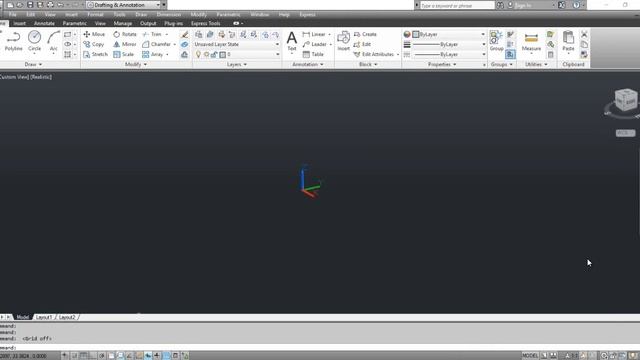Click the Plot printer icon in quick access toolbar
Screen dimensions: 640x360
pos(50,5)
